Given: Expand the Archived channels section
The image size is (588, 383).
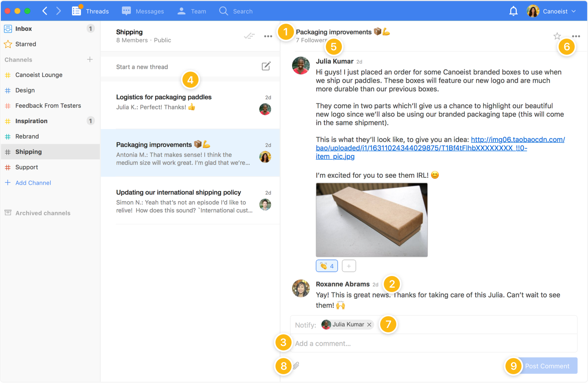Looking at the screenshot, I should coord(43,213).
